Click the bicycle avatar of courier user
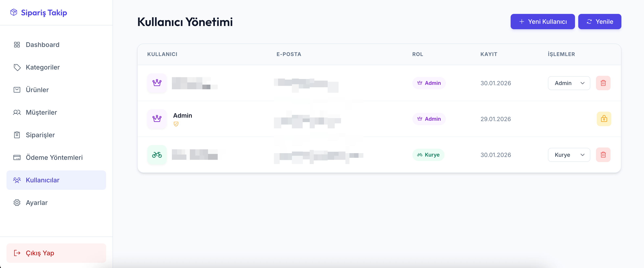 tap(157, 155)
